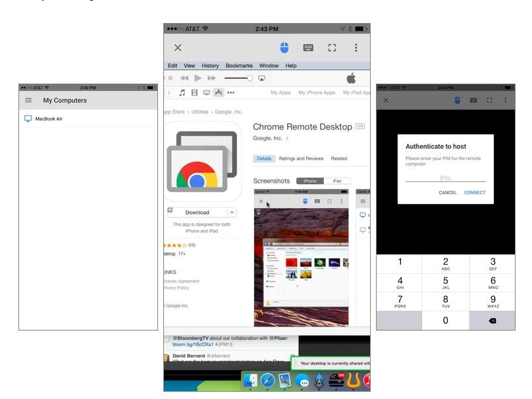
Task: Click the forward navigation chevron in iTunes
Action: pos(169,93)
